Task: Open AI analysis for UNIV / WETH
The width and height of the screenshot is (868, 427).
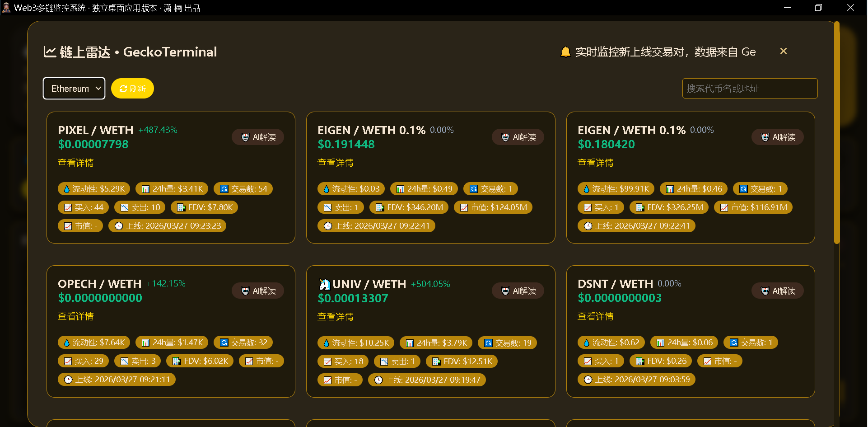Action: [518, 291]
